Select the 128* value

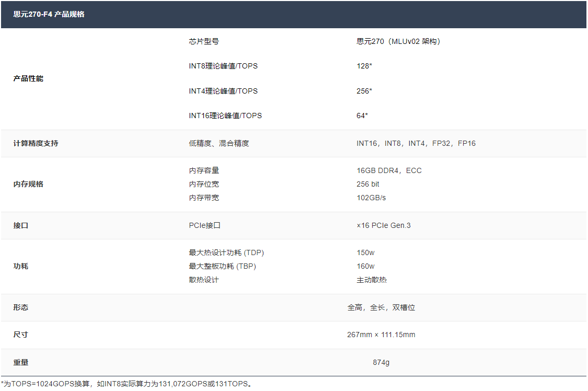(x=364, y=66)
